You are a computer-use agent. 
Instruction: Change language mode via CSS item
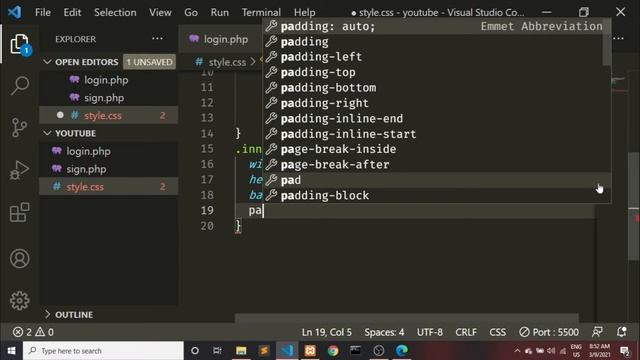coord(498,332)
